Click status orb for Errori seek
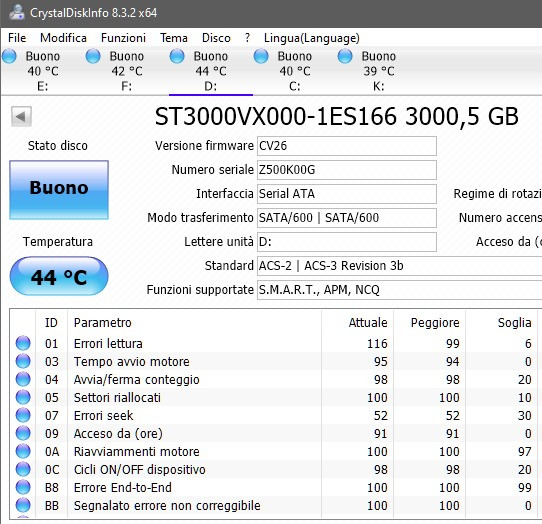 pos(23,415)
